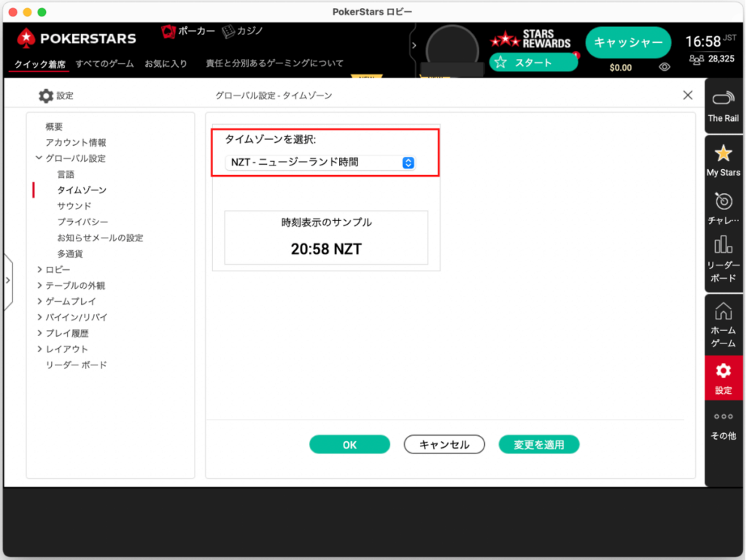Select サウンド settings item
This screenshot has height=560, width=747.
click(x=74, y=206)
